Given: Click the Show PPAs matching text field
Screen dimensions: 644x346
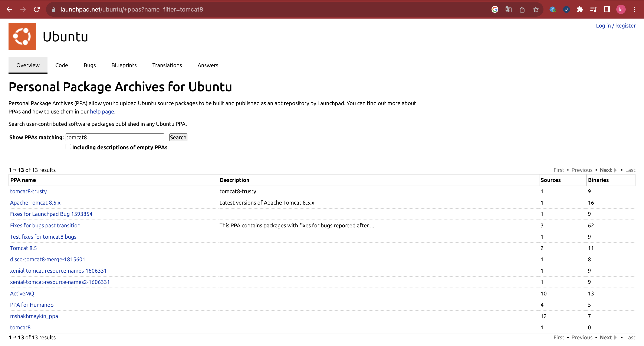Looking at the screenshot, I should point(115,137).
